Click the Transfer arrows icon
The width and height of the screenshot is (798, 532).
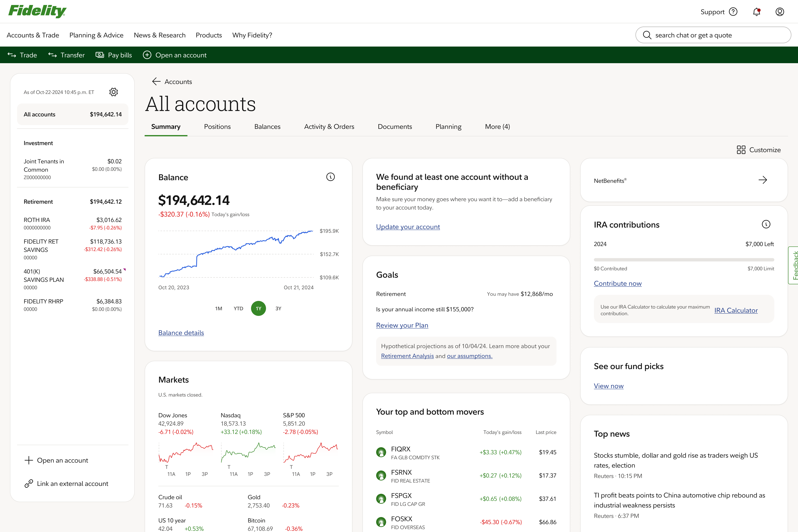(x=53, y=55)
